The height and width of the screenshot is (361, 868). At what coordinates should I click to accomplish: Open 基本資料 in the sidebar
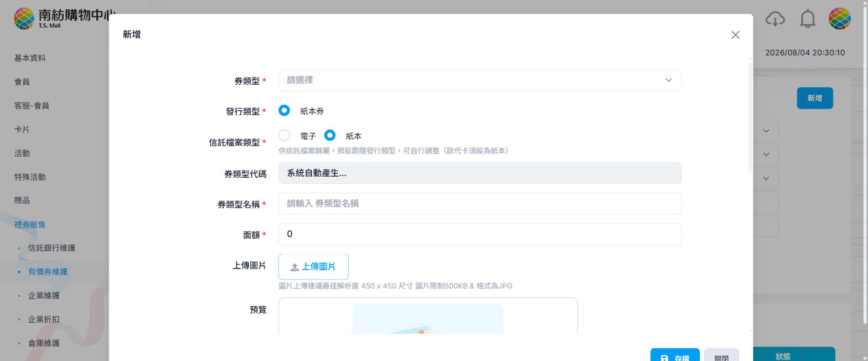pyautogui.click(x=30, y=58)
